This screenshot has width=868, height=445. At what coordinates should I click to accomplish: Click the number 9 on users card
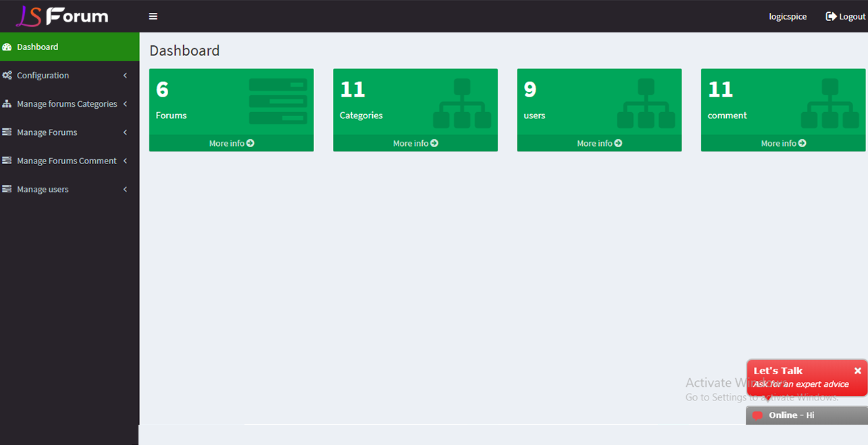pos(530,89)
